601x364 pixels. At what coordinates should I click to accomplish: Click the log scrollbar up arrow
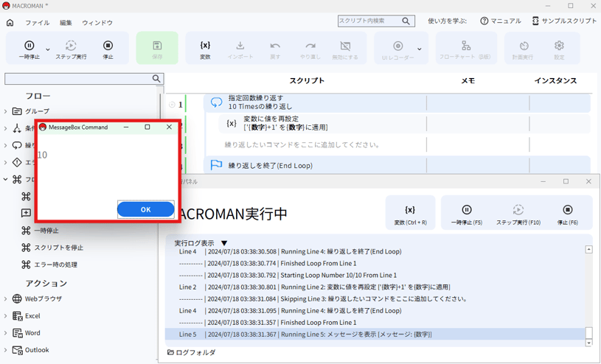tap(588, 250)
